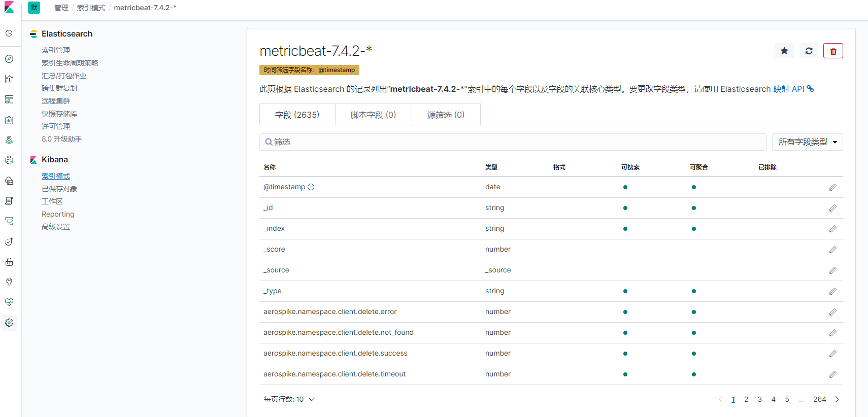Image resolution: width=868 pixels, height=417 pixels.
Task: Open the Visualize app icon
Action: [x=9, y=79]
